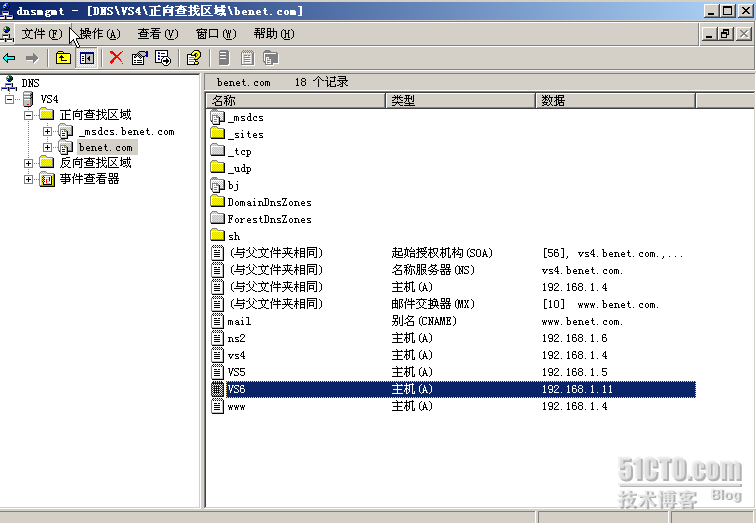Open the 窗口(W) menu
756x523 pixels.
click(x=216, y=34)
